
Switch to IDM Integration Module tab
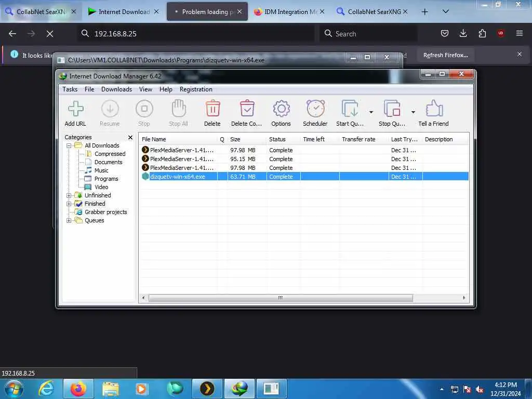tap(290, 12)
